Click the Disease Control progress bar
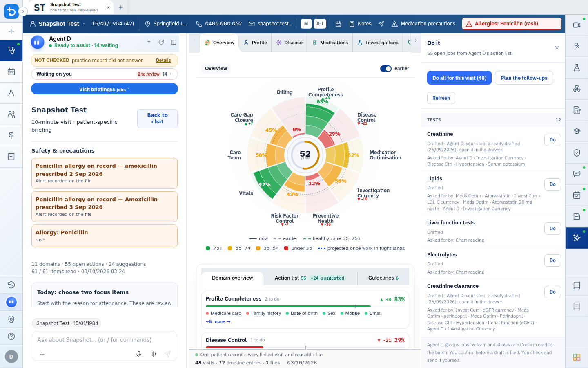Viewport: 588px width, 368px height. pos(305,348)
